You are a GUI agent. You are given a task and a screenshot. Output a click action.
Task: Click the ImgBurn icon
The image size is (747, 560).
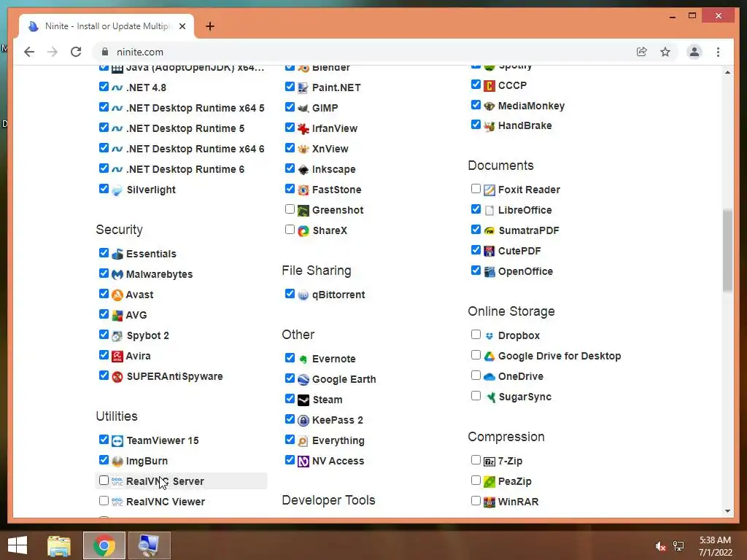pos(117,462)
